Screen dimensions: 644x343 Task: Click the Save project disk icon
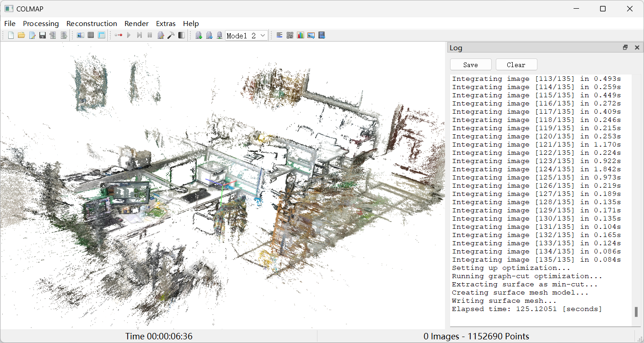43,35
